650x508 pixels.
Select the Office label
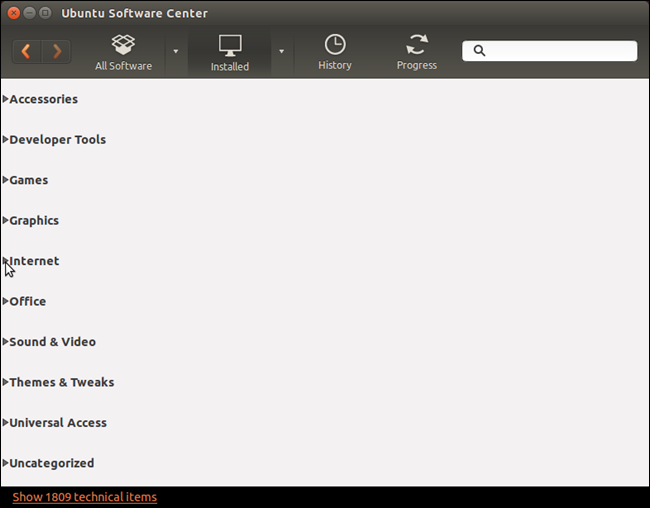(x=28, y=301)
